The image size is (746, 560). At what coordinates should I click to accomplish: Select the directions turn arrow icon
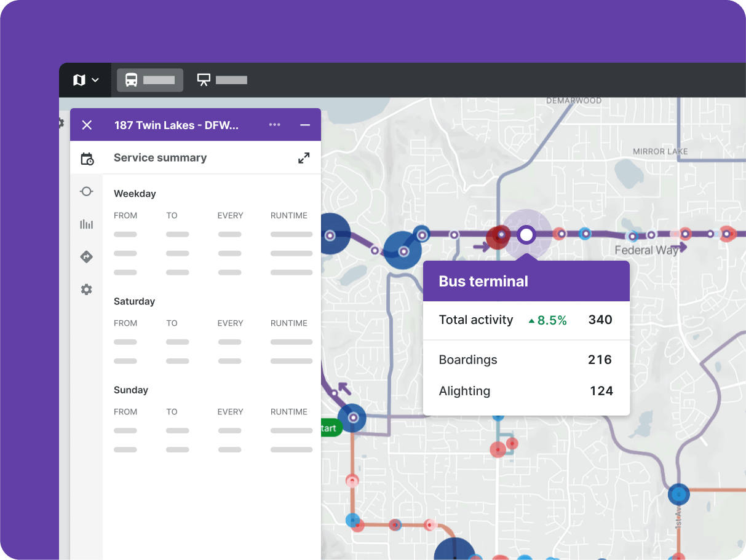[87, 257]
